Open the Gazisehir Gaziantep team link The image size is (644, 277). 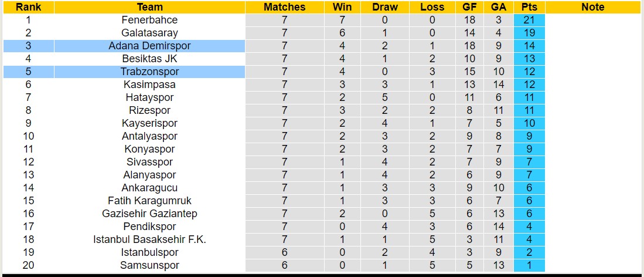click(149, 214)
